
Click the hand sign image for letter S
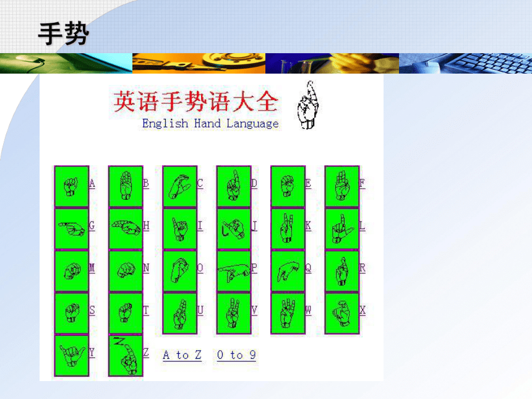pyautogui.click(x=72, y=313)
